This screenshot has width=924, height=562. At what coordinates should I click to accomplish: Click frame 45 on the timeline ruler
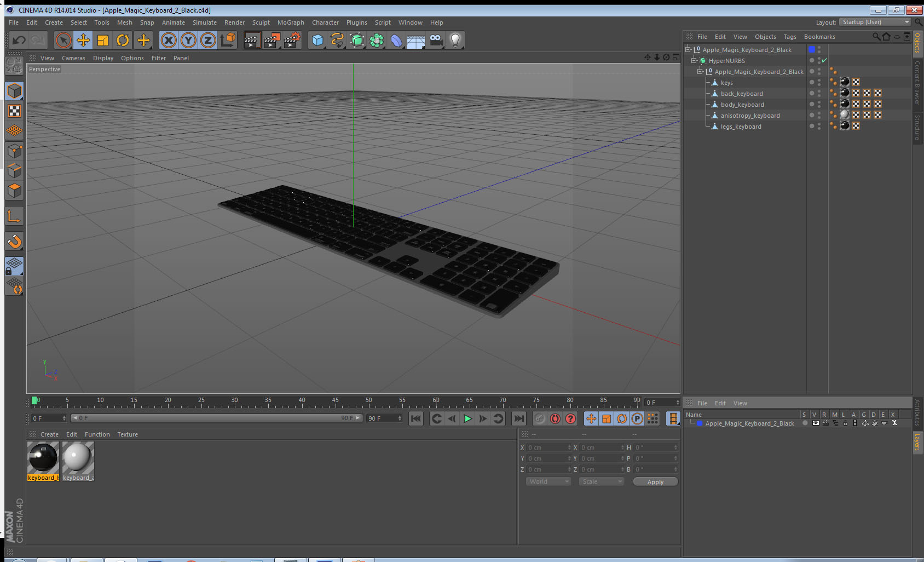coord(335,402)
